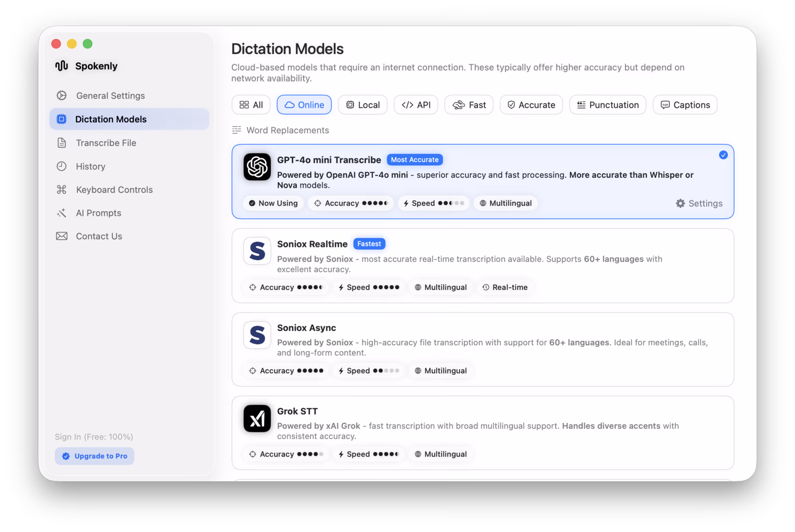This screenshot has width=795, height=532.
Task: Click the Accuracy rating on Soniox Realtime
Action: pos(286,287)
